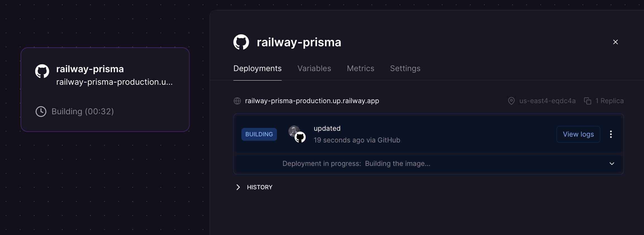Expand the HISTORY section
Image resolution: width=644 pixels, height=235 pixels.
tap(253, 187)
